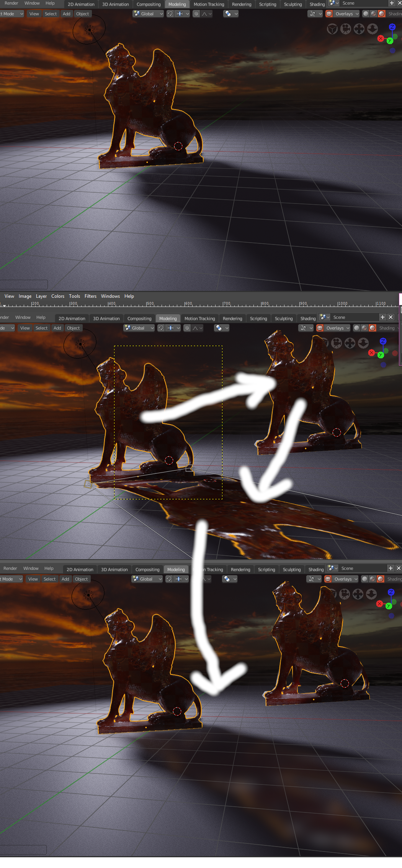
Task: Toggle snap magnet in top Blender capture
Action: 170,14
